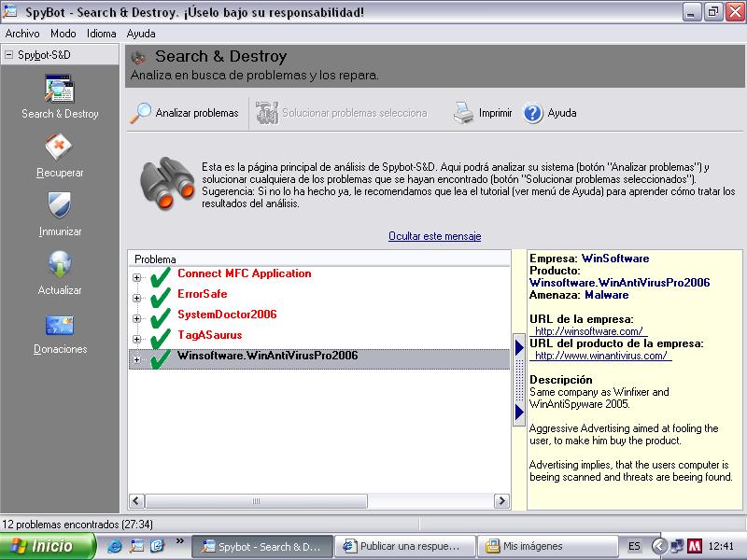Viewport: 747px width, 560px height.
Task: Show hidden tray icons arrow
Action: click(x=660, y=546)
